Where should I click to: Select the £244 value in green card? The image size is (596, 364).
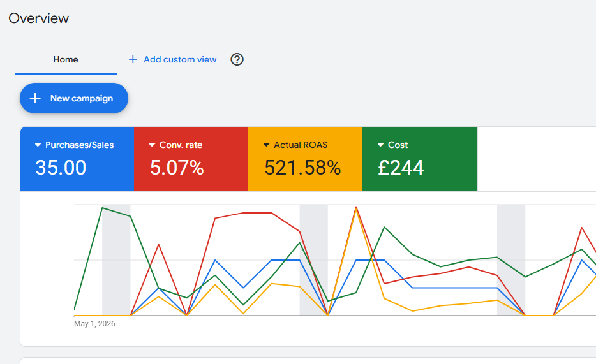pyautogui.click(x=401, y=168)
